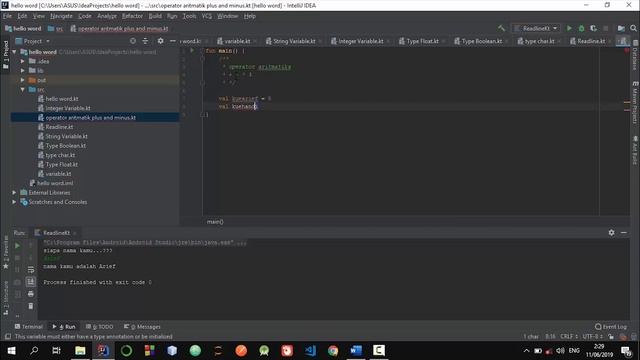Open Run panel settings gear
This screenshot has height=360, width=640.
(611, 232)
